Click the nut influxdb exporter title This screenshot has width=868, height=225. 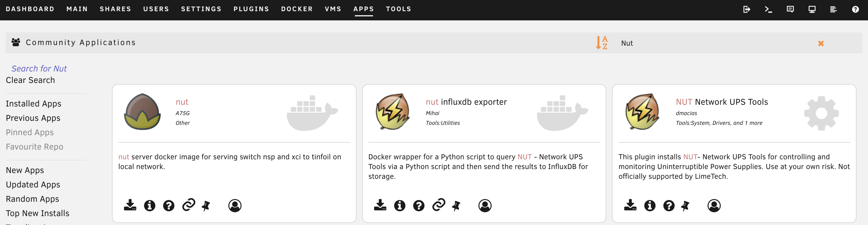466,102
